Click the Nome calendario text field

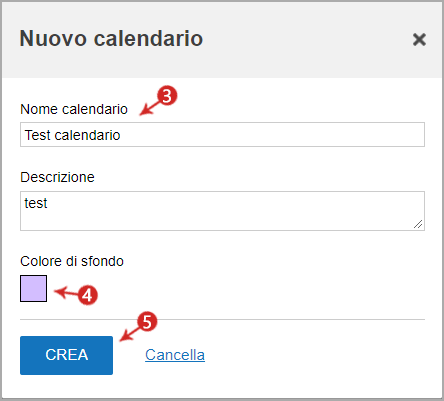(x=222, y=135)
